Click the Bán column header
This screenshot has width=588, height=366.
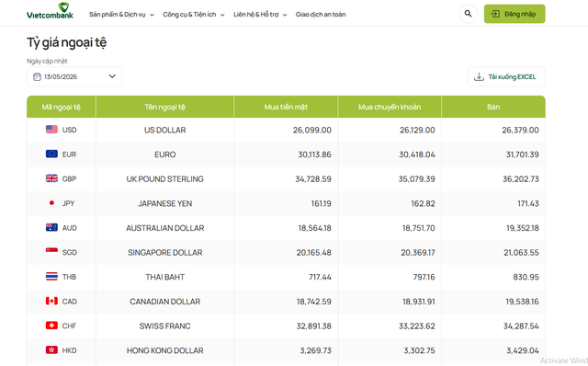point(493,107)
